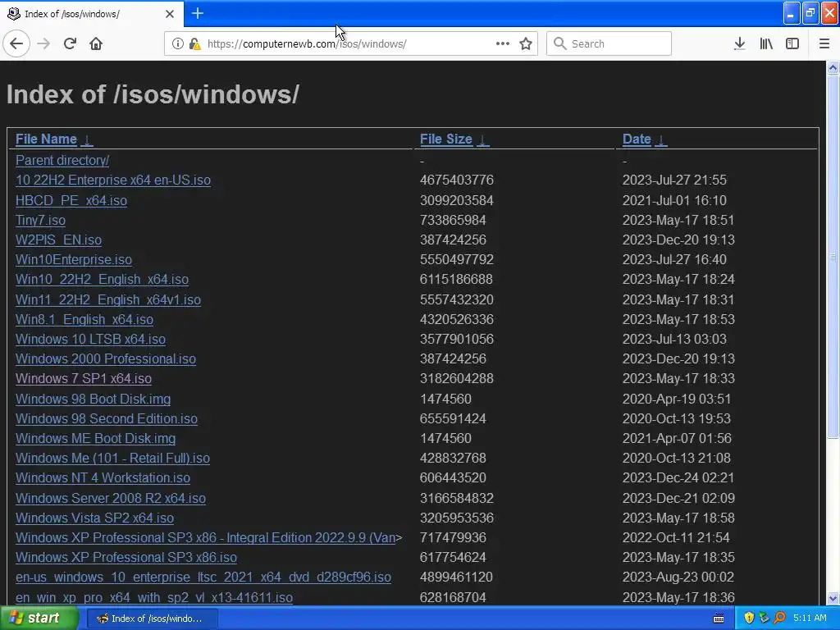Click the scrollbar up arrow
The height and width of the screenshot is (630, 840).
pos(833,67)
